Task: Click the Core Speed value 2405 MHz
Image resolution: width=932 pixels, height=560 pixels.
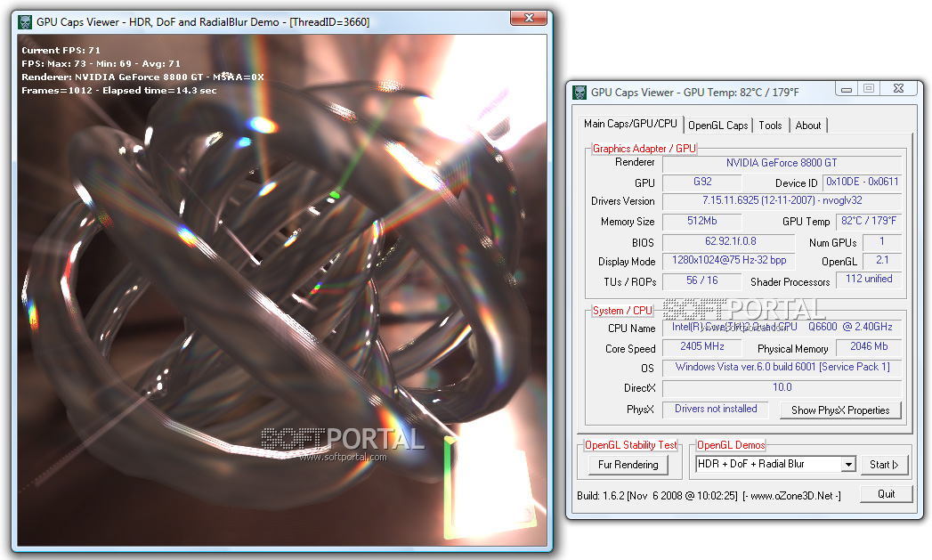Action: pyautogui.click(x=702, y=347)
